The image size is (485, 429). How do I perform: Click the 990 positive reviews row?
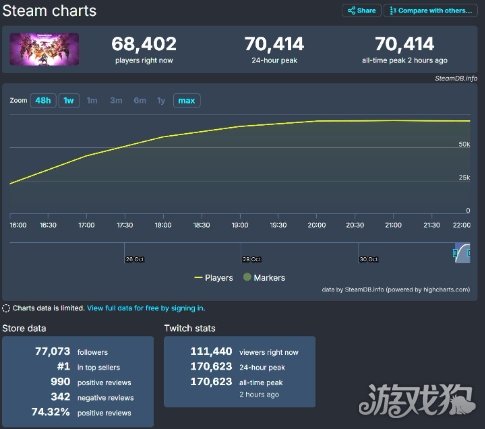[91, 382]
